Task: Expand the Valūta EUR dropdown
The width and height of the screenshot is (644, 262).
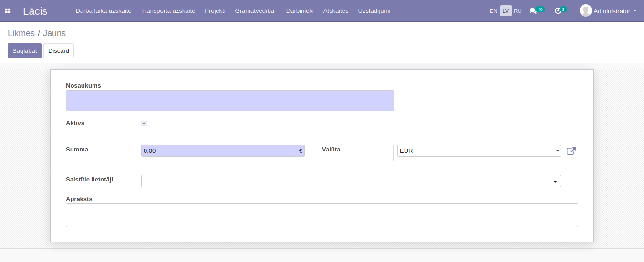Action: point(479,151)
